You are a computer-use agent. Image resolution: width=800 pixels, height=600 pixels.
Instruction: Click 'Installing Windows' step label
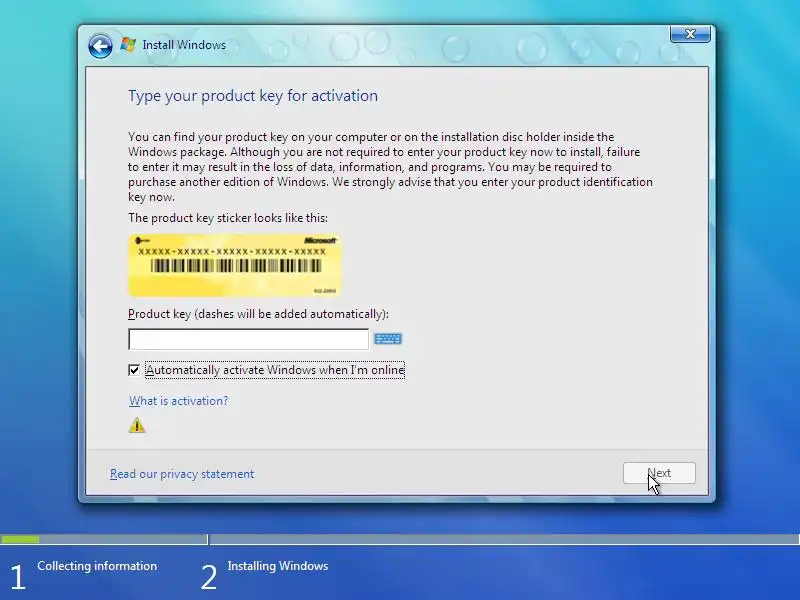pos(278,566)
